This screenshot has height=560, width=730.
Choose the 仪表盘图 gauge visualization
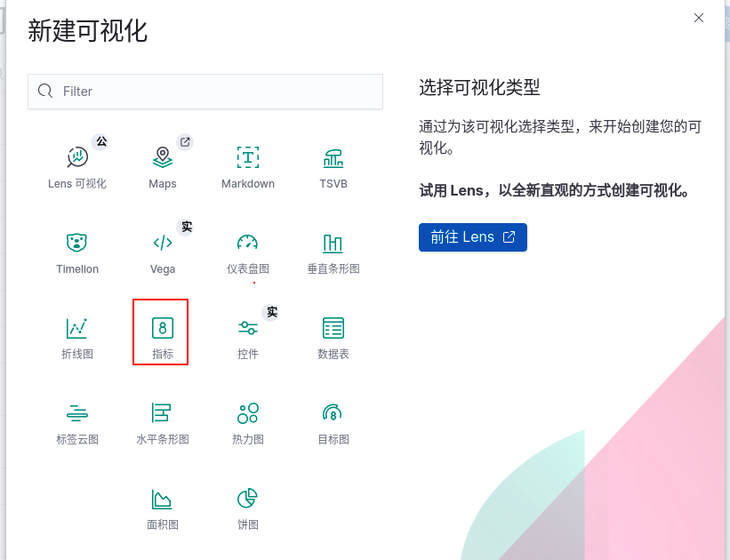(x=247, y=250)
